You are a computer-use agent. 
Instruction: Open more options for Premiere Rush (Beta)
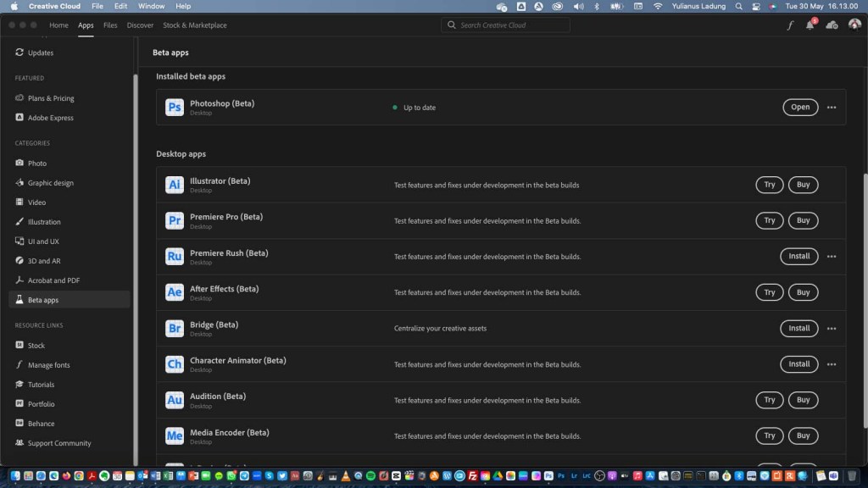point(832,257)
